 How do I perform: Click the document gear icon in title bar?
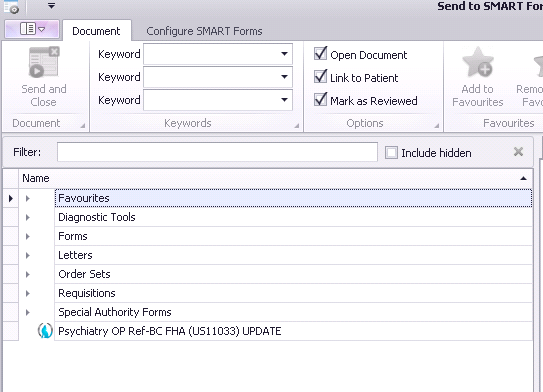(x=11, y=7)
